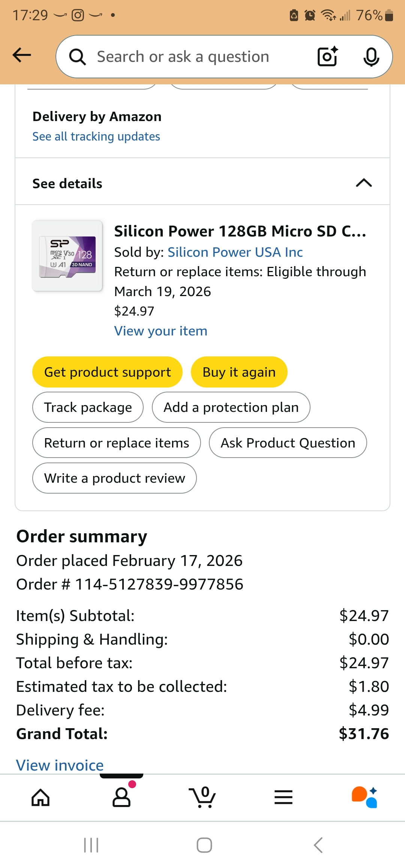Screen dimensions: 405x868
Task: Open the micro SD card thumbnail
Action: coord(67,256)
